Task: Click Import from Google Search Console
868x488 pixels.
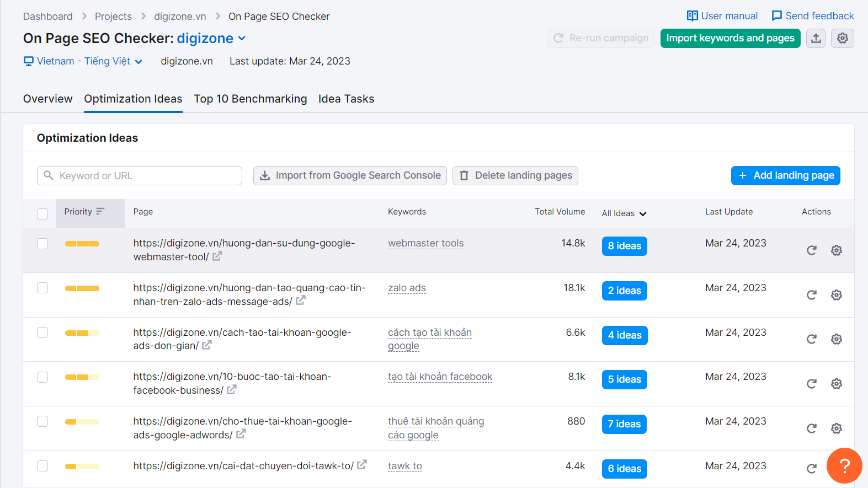Action: click(350, 175)
